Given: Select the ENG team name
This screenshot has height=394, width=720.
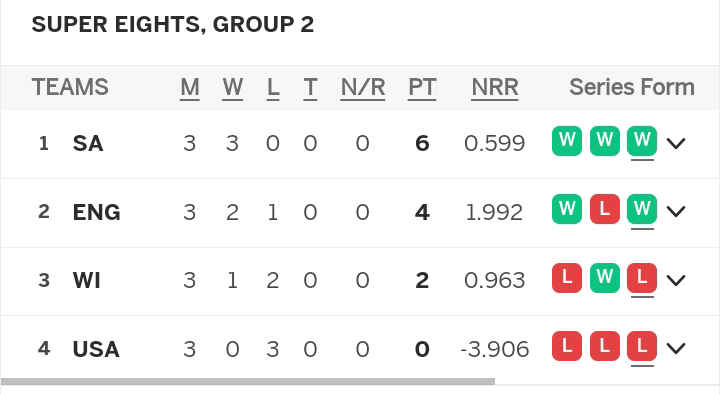Looking at the screenshot, I should coord(96,212).
